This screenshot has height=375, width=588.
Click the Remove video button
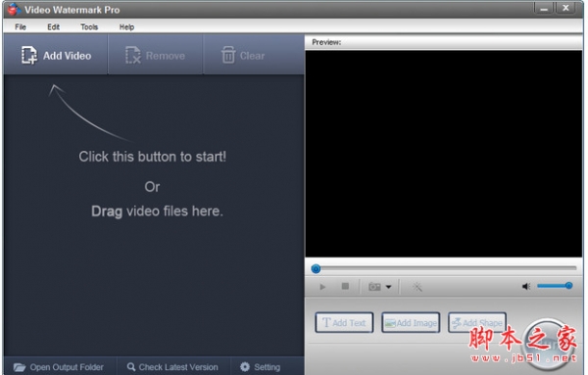click(x=155, y=56)
